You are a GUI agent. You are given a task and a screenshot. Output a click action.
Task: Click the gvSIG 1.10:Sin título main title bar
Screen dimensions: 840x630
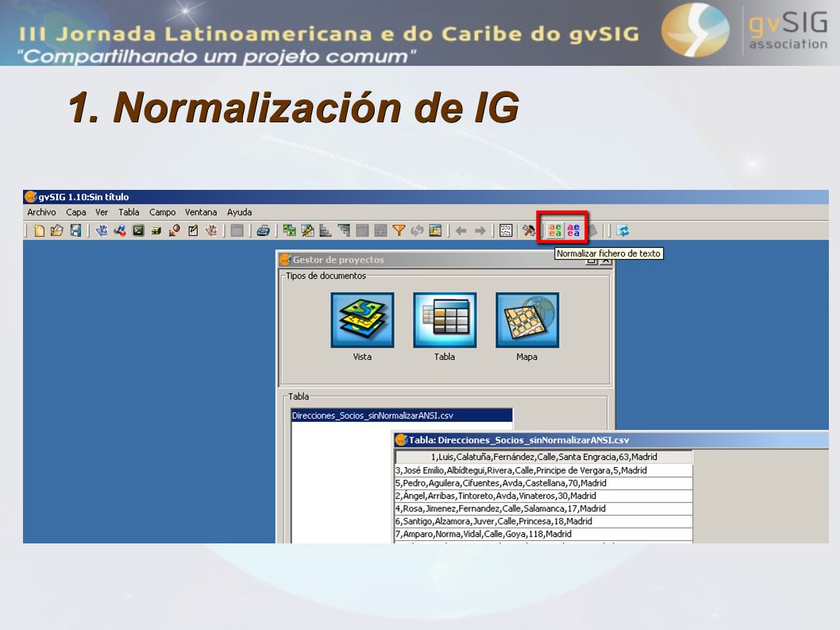(x=426, y=197)
